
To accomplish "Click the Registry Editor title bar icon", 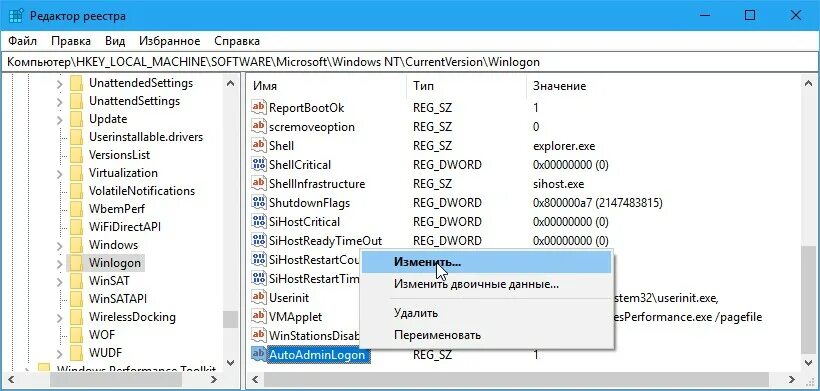I will [x=15, y=16].
